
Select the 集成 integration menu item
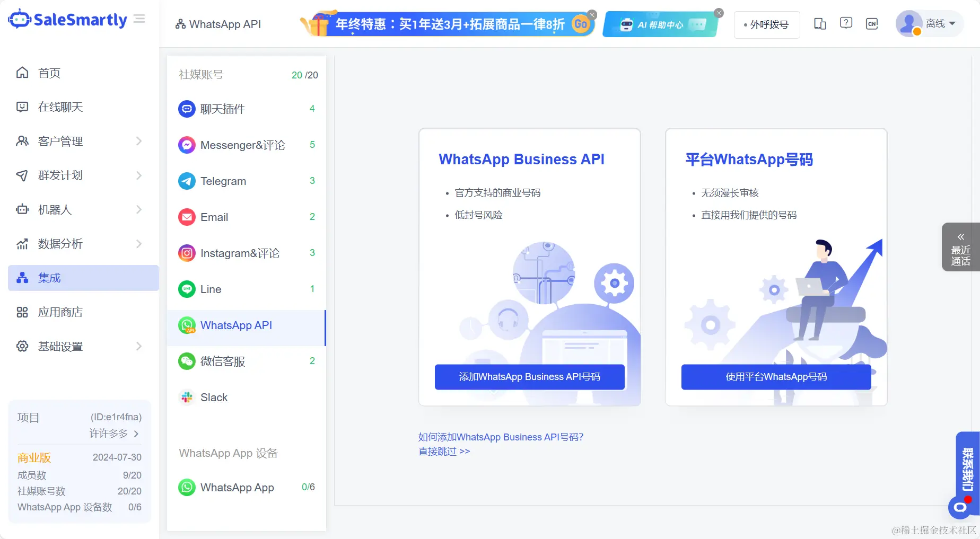(83, 278)
